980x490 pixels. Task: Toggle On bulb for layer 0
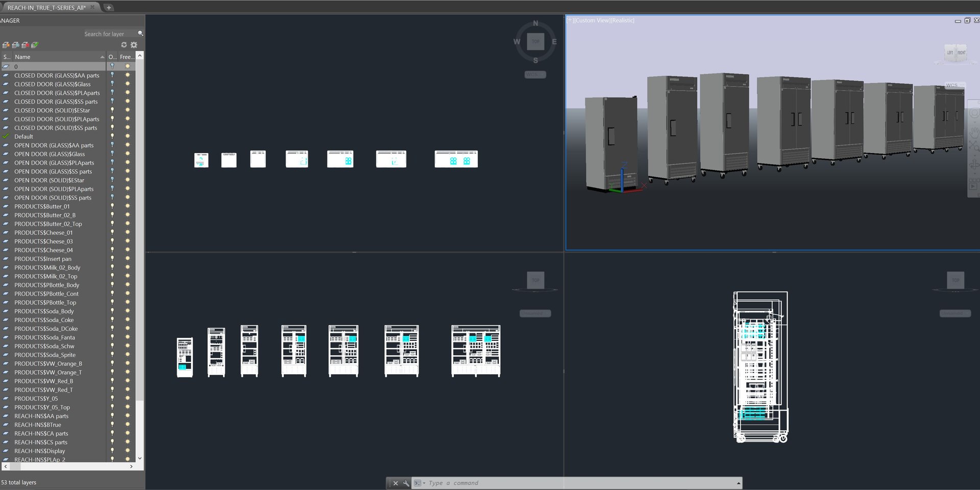click(x=112, y=66)
